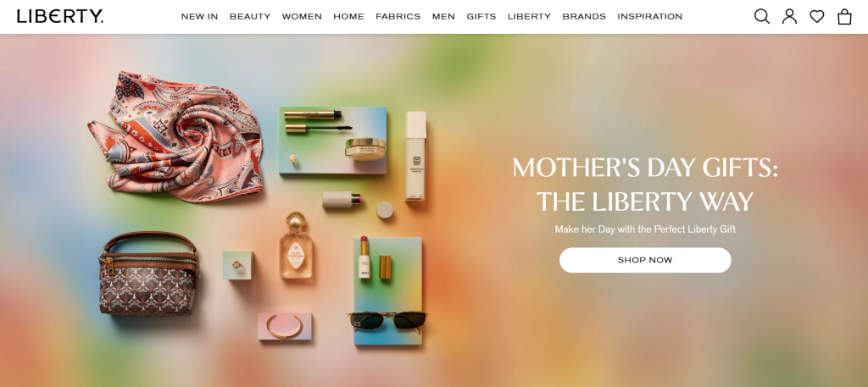The width and height of the screenshot is (868, 387).
Task: Select Men in the top navigation
Action: tap(443, 17)
